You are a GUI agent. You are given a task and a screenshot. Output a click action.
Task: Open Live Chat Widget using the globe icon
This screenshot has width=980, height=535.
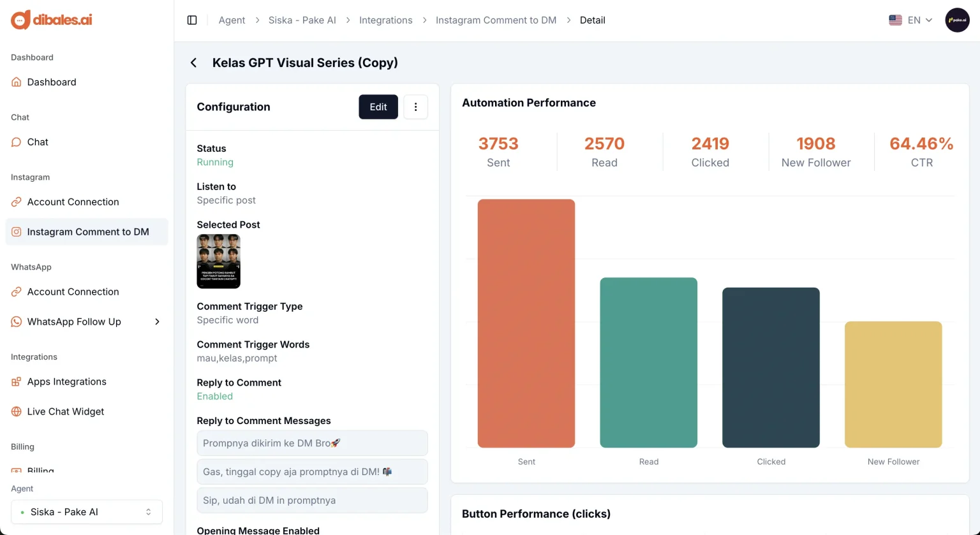[16, 411]
